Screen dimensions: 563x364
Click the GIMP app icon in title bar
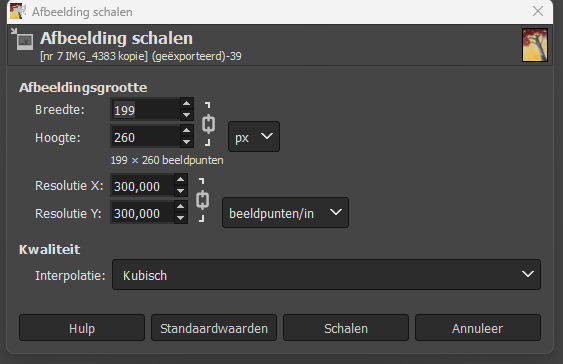pyautogui.click(x=18, y=11)
